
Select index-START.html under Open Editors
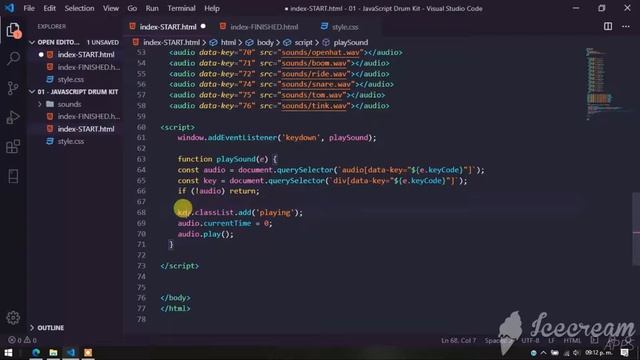click(x=86, y=54)
